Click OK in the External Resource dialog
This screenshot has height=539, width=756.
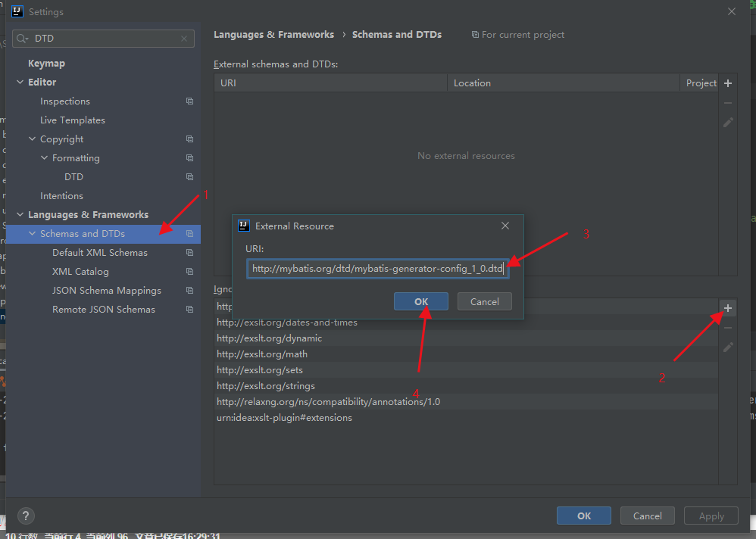[420, 301]
